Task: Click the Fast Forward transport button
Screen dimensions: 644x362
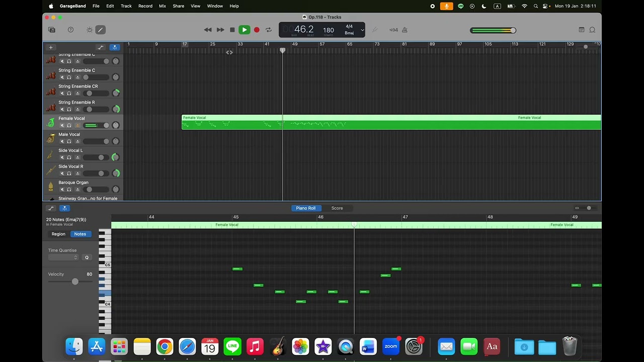Action: (220, 30)
